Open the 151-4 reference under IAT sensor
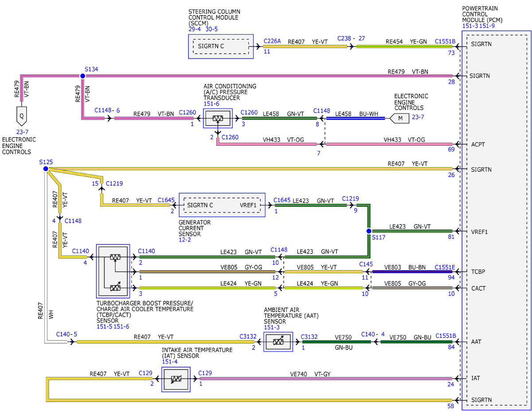The image size is (532, 411). coord(170,362)
